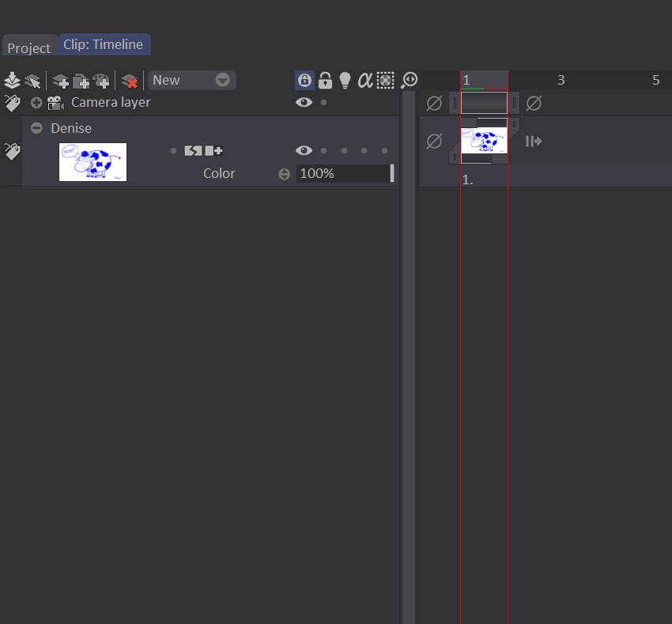Image resolution: width=672 pixels, height=624 pixels.
Task: Switch to the Project tab
Action: pos(29,47)
